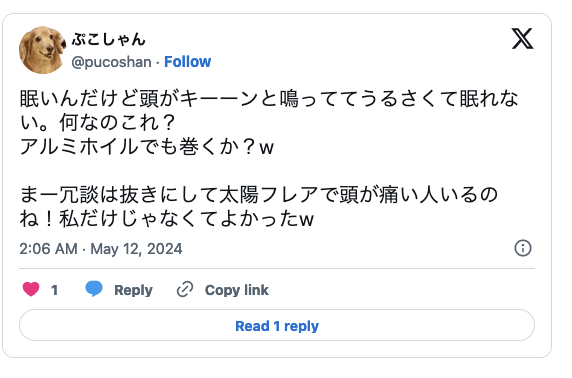The image size is (572, 378).
Task: Open the X logo in the tweet's corner
Action: pyautogui.click(x=522, y=39)
